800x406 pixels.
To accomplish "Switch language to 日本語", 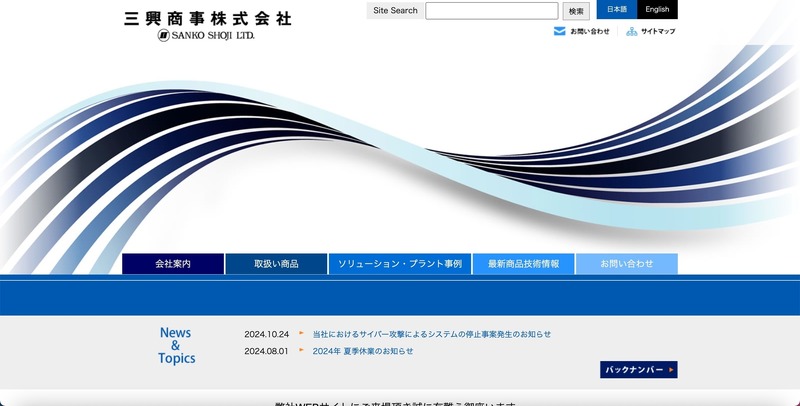I will 616,10.
